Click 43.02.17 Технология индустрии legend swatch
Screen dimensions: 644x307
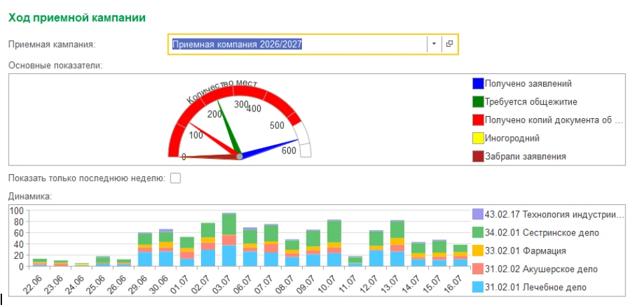[478, 214]
